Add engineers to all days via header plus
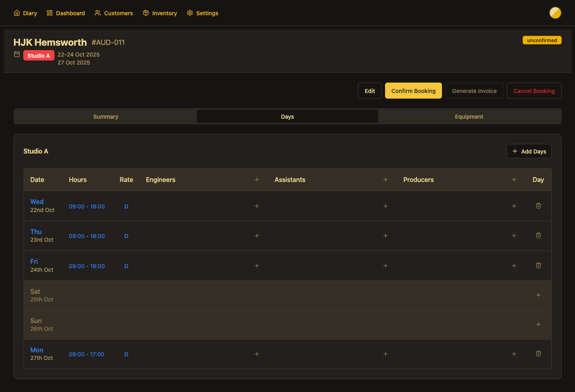The height and width of the screenshot is (392, 575). (257, 180)
